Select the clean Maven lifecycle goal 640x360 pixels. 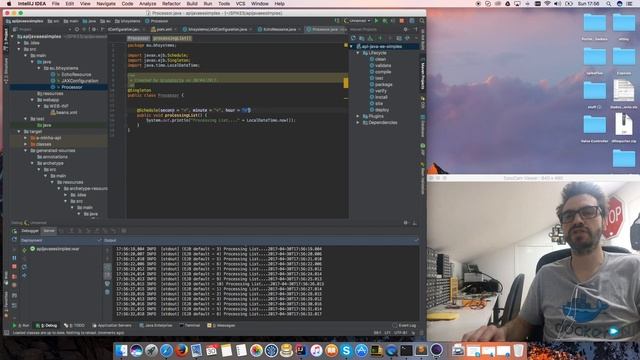tap(380, 59)
